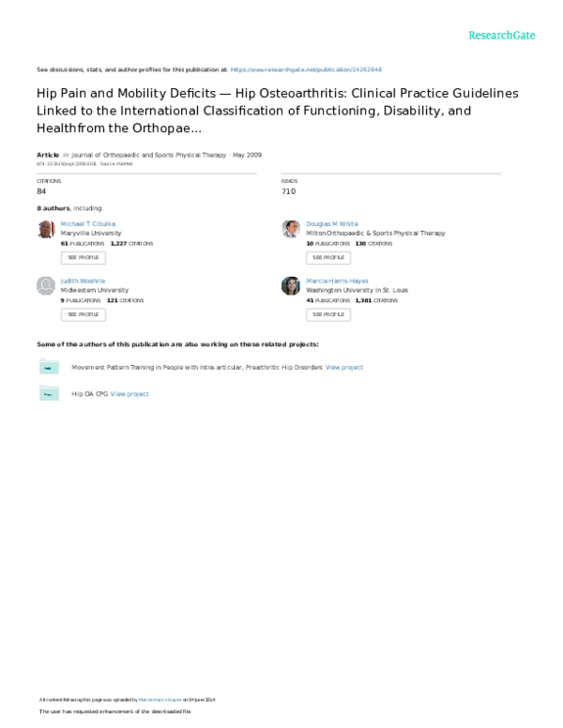This screenshot has width=563, height=728.
Task: Click Douglas M White's profile photo
Action: (291, 230)
